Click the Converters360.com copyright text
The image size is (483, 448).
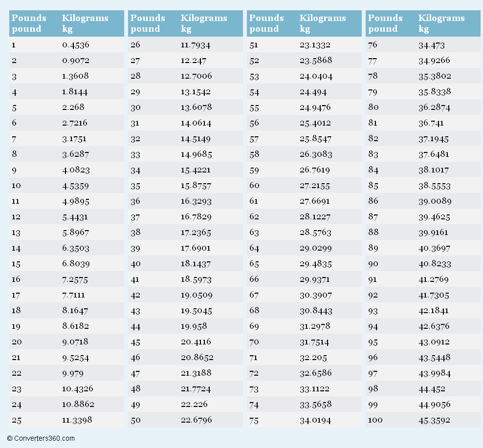click(41, 438)
